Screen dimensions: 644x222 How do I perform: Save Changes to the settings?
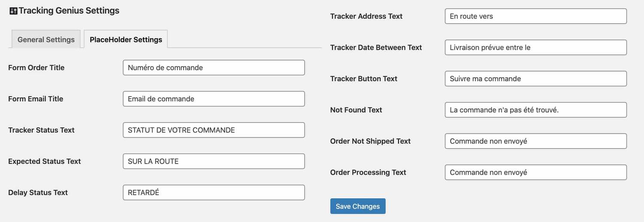358,206
